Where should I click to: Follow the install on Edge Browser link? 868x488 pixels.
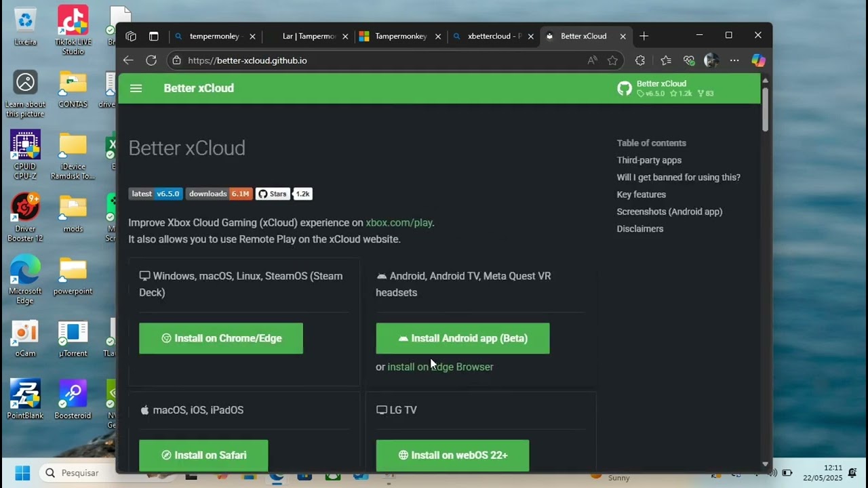(x=440, y=367)
